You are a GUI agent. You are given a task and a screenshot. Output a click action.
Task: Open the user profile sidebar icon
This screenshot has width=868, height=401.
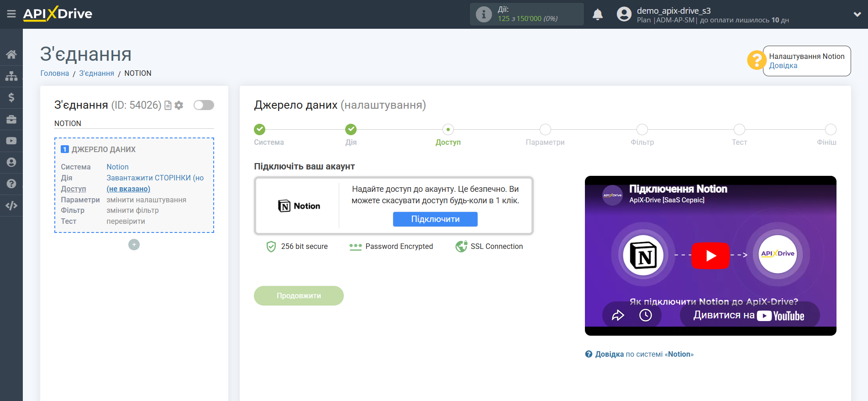coord(11,162)
